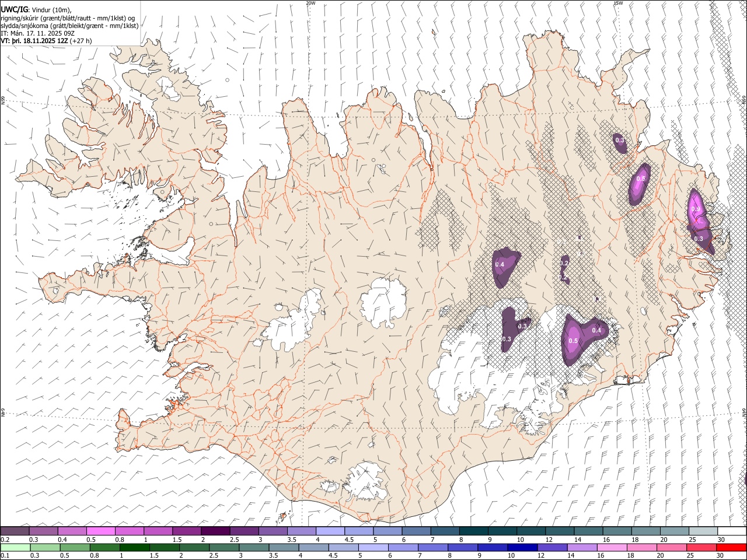The height and width of the screenshot is (560, 747).
Task: Pick the pale green rain legend swatch above 0.1
Action: click(x=15, y=547)
